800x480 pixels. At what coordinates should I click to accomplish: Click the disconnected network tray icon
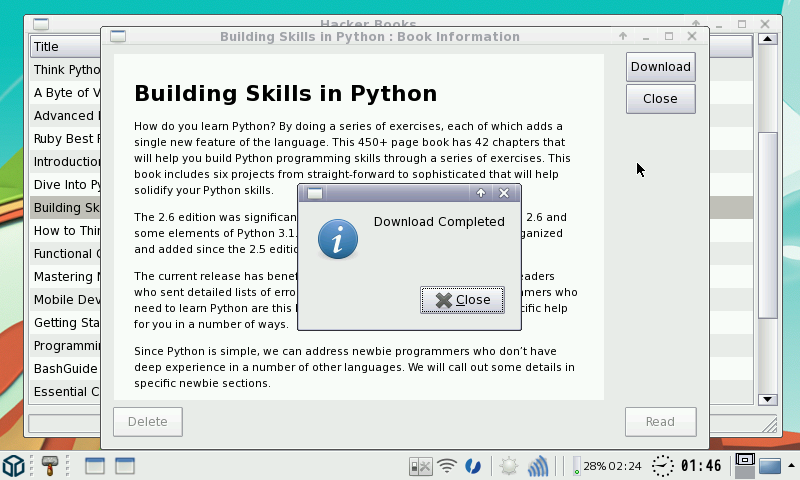(420, 466)
